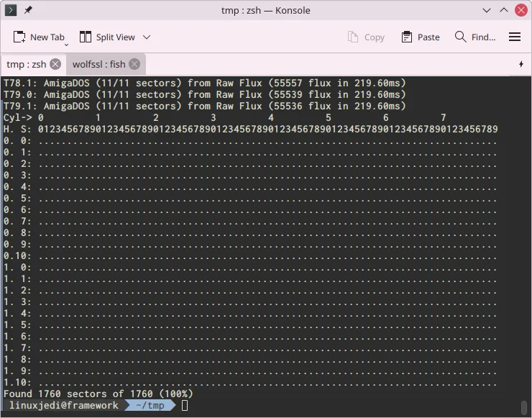Click the new tab lightning icon at tab bar end
This screenshot has height=418, width=532.
coord(521,64)
